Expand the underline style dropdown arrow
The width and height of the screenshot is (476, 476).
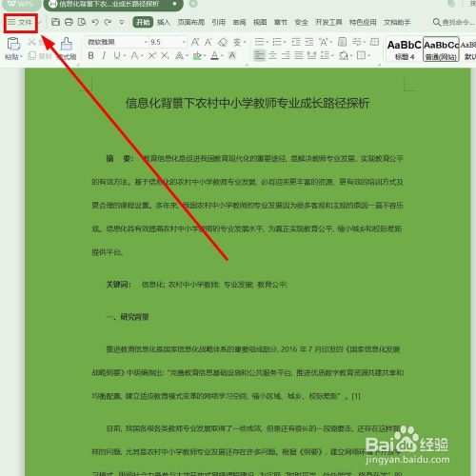pyautogui.click(x=125, y=56)
